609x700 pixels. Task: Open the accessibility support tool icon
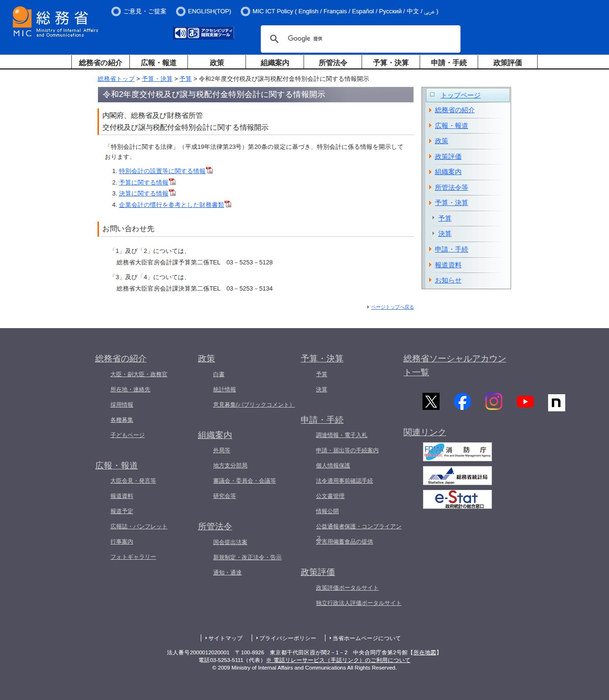click(204, 32)
